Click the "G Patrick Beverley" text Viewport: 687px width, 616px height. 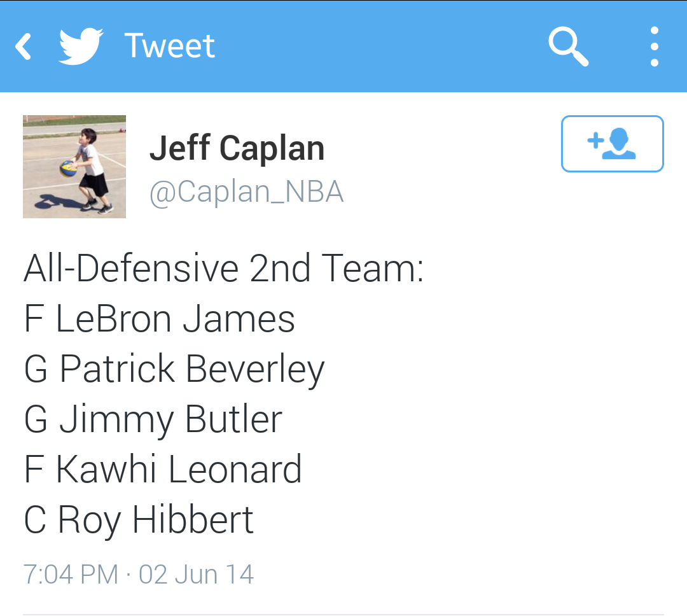tap(174, 370)
